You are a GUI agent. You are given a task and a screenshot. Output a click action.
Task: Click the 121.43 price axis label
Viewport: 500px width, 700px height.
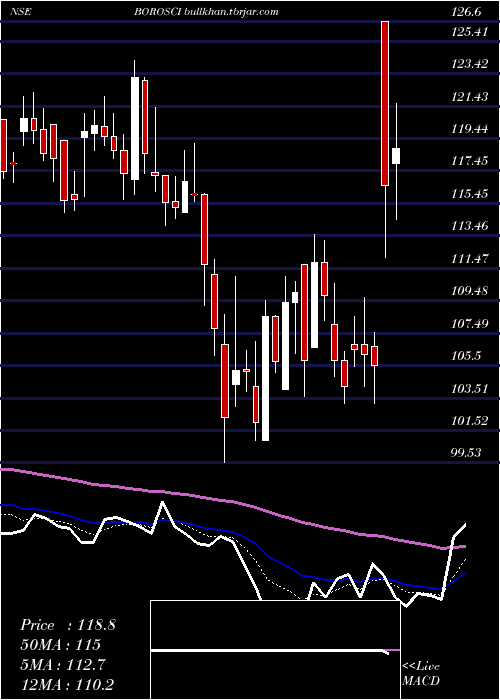470,97
